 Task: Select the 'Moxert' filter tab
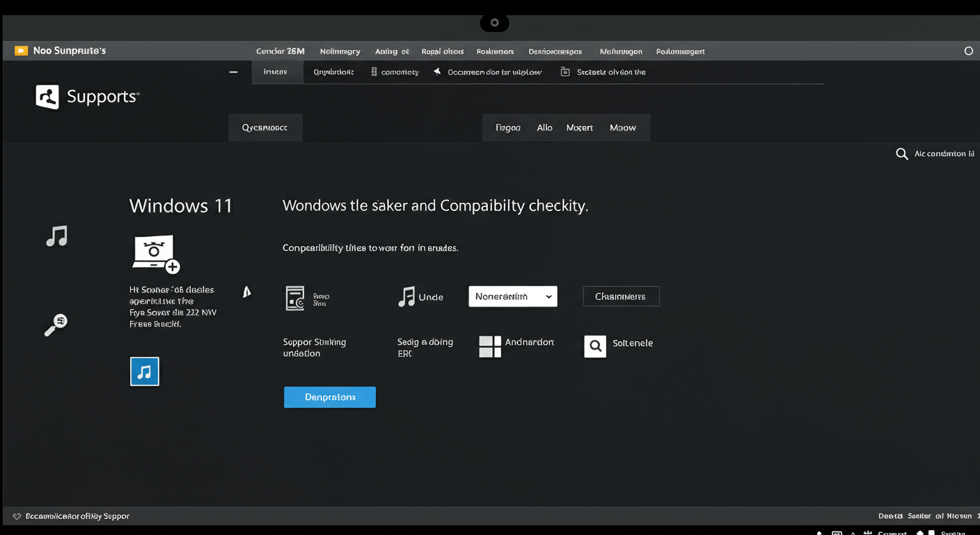(580, 127)
